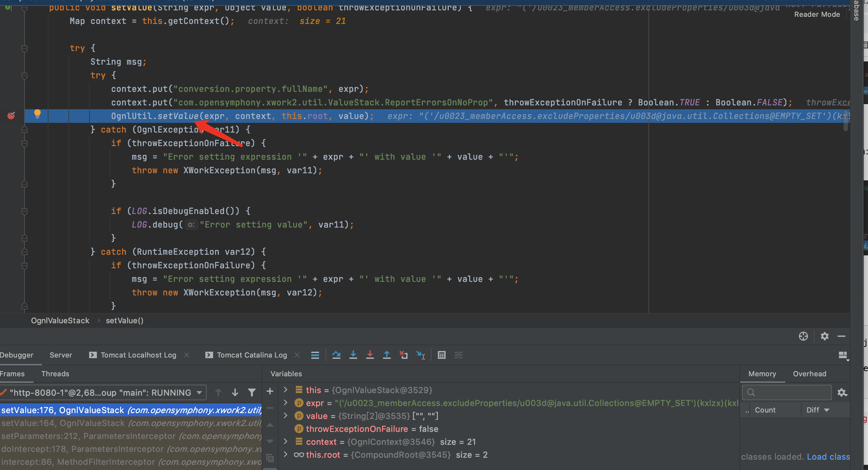Collapse the catch RuntimeException fold marker

(x=24, y=252)
